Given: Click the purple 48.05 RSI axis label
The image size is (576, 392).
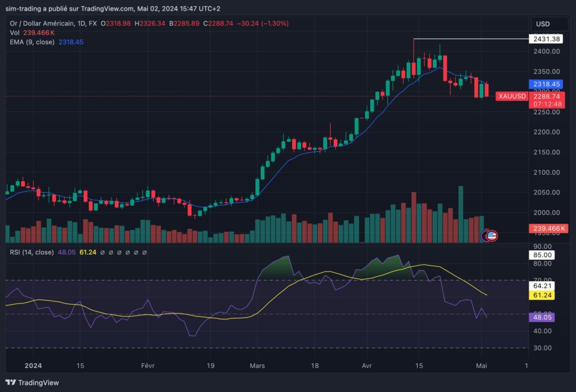Looking at the screenshot, I should pyautogui.click(x=543, y=317).
